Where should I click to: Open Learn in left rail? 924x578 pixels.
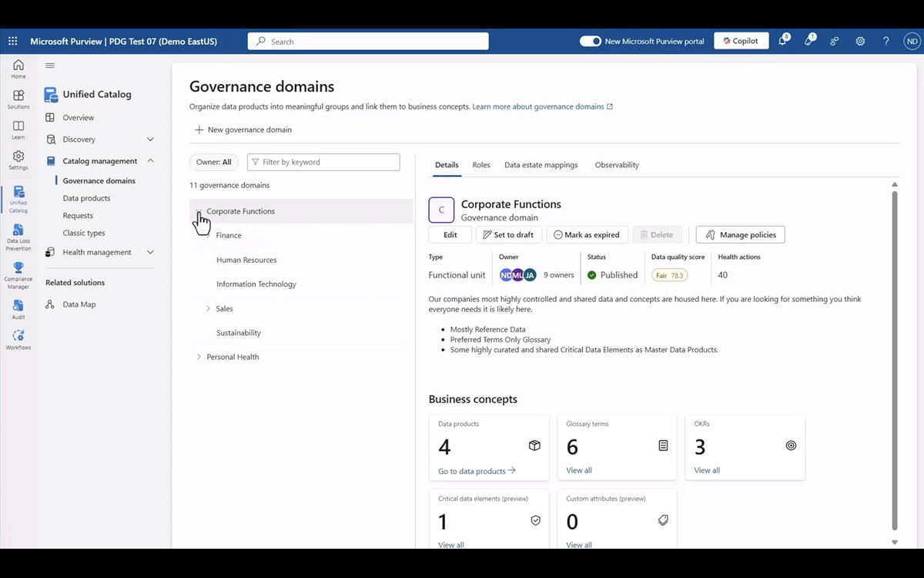tap(18, 130)
